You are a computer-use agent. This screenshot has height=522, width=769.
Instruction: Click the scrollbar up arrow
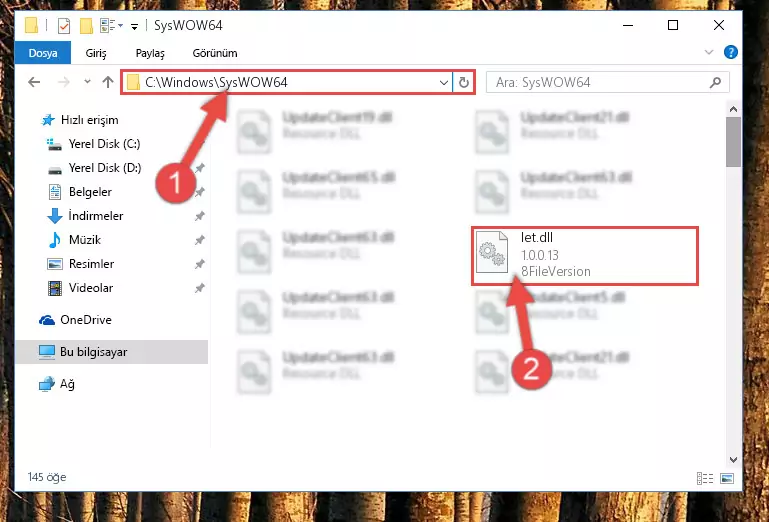tap(733, 109)
